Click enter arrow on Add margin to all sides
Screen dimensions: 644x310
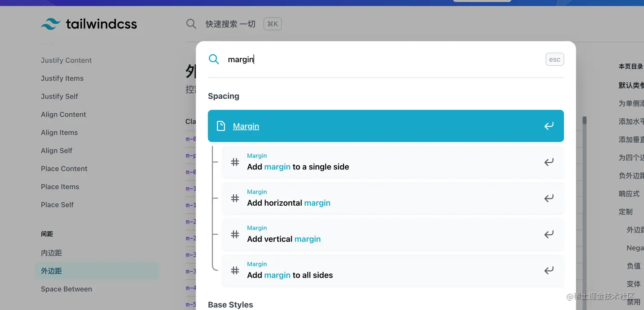coord(549,270)
